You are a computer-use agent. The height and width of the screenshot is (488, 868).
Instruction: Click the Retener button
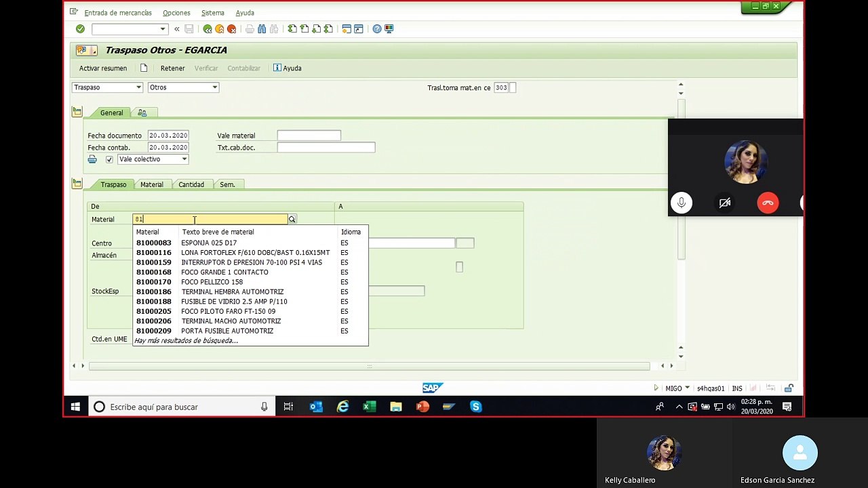[172, 68]
